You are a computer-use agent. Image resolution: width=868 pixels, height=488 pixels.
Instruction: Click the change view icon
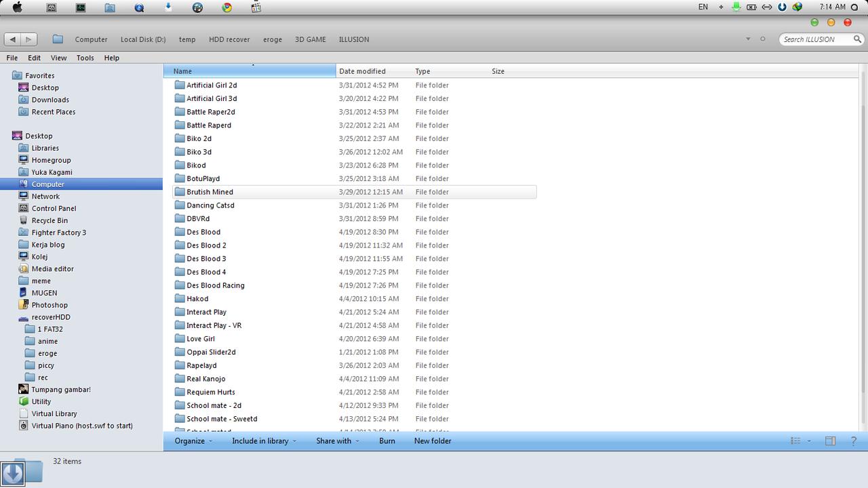pyautogui.click(x=796, y=441)
